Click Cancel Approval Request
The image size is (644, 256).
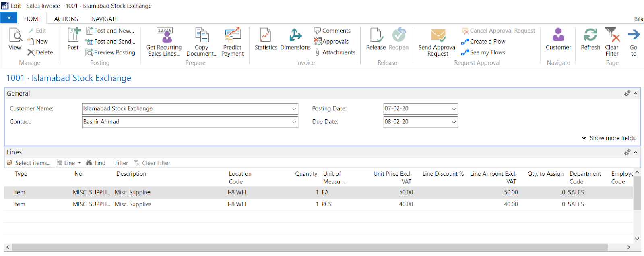coord(498,31)
